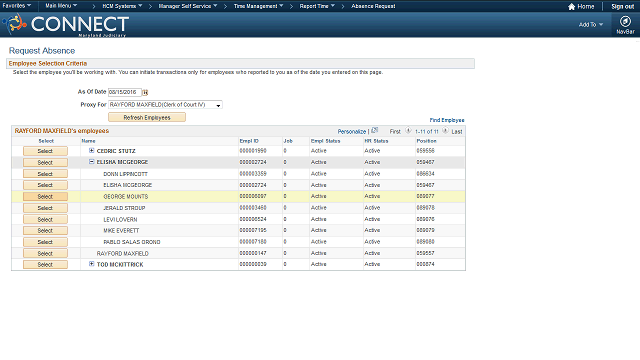Click Position value 059556
Screen dimensions: 640x360
pos(425,151)
